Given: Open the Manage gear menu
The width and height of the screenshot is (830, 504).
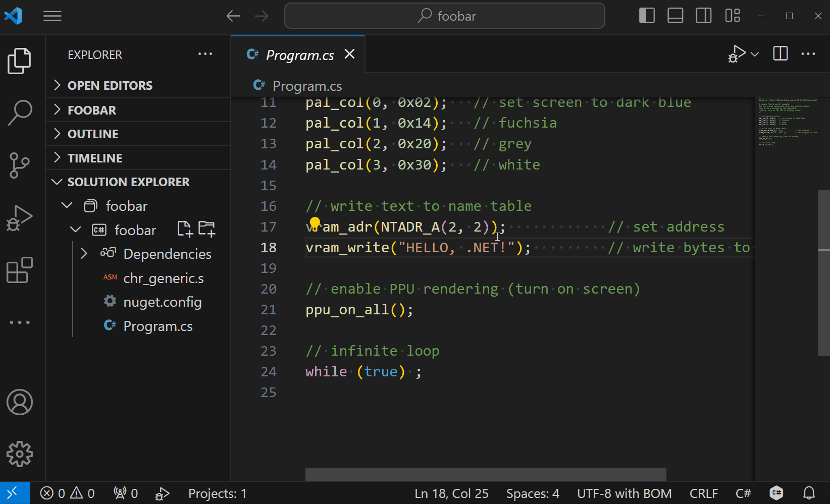Looking at the screenshot, I should (x=20, y=454).
